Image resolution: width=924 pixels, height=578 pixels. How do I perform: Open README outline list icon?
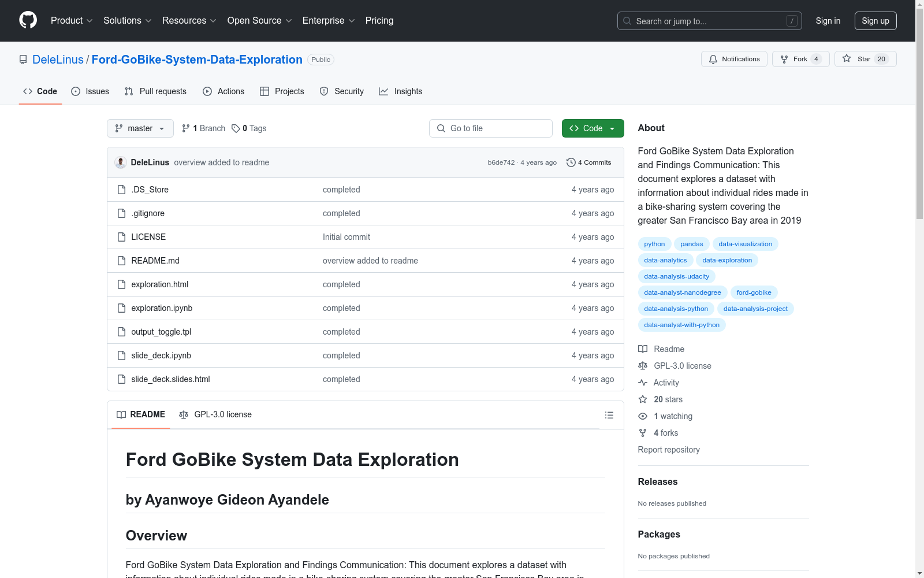pyautogui.click(x=609, y=415)
